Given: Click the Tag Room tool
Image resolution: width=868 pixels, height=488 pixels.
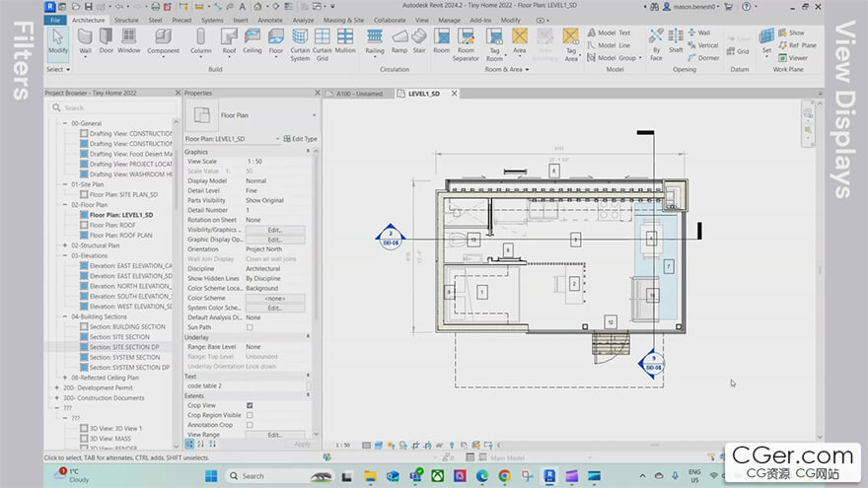Looking at the screenshot, I should pos(494,44).
